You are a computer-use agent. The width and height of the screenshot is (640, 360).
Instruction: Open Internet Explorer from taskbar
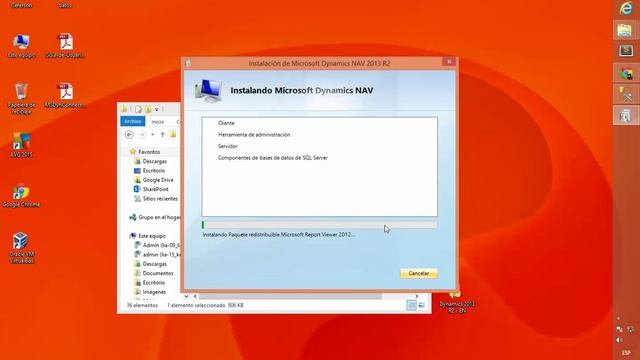(626, 9)
